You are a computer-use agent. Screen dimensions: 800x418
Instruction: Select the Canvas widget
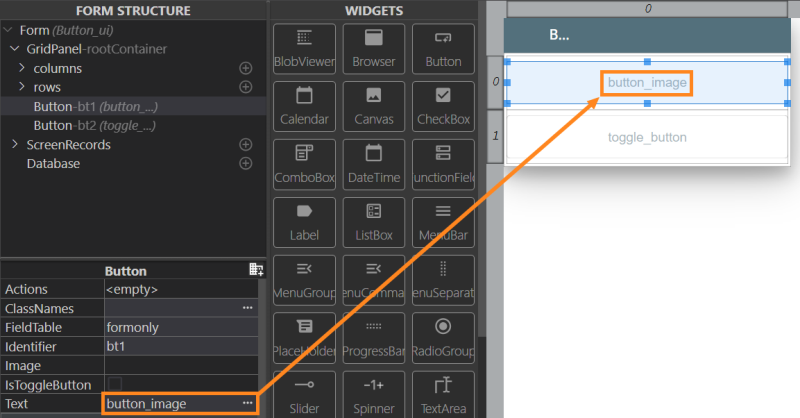click(x=373, y=107)
